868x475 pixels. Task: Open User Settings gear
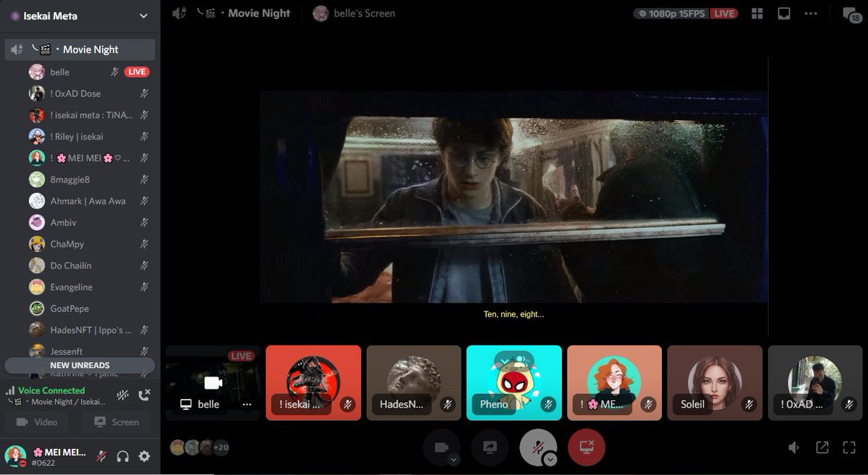[x=144, y=456]
